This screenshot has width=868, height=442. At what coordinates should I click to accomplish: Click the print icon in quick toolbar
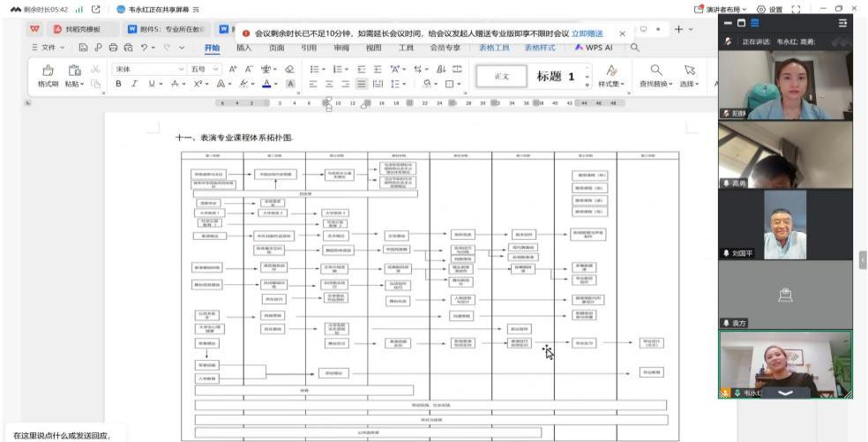[114, 48]
